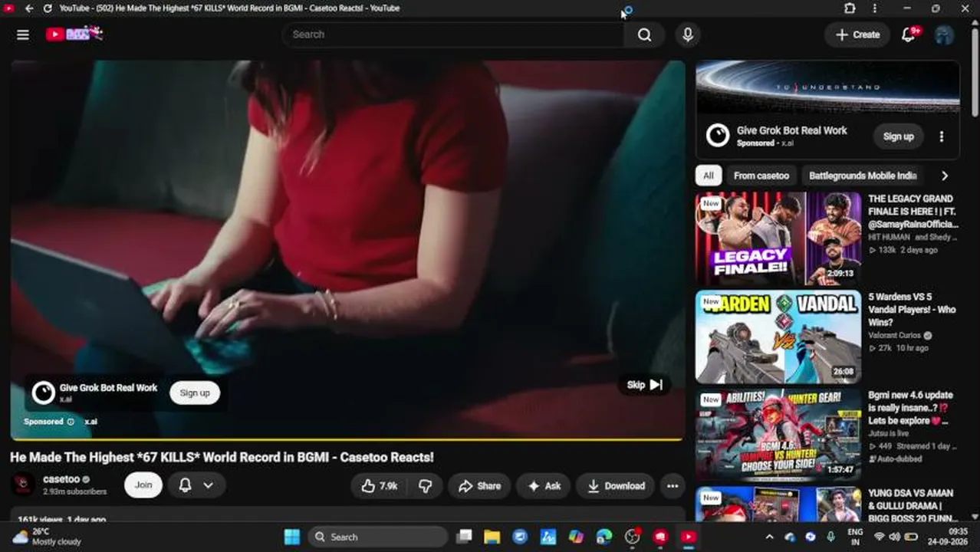
Task: Click the Join channel membership button
Action: pos(143,485)
